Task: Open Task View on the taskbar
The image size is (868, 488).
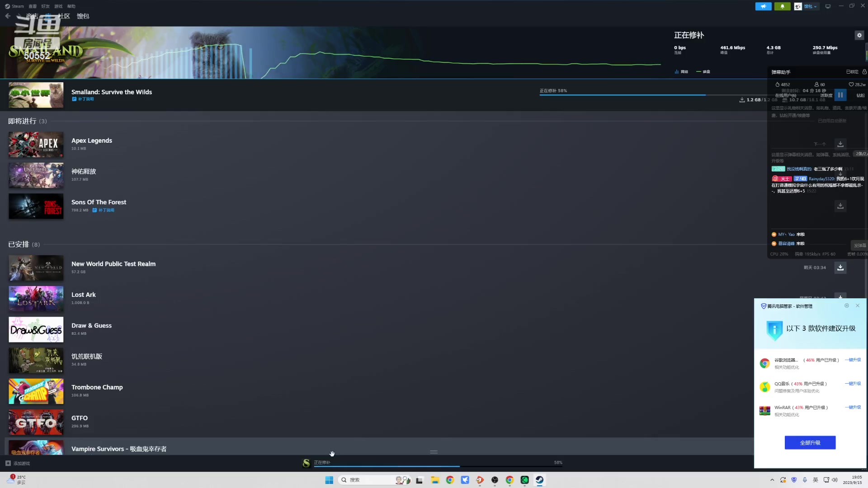Action: pyautogui.click(x=420, y=480)
